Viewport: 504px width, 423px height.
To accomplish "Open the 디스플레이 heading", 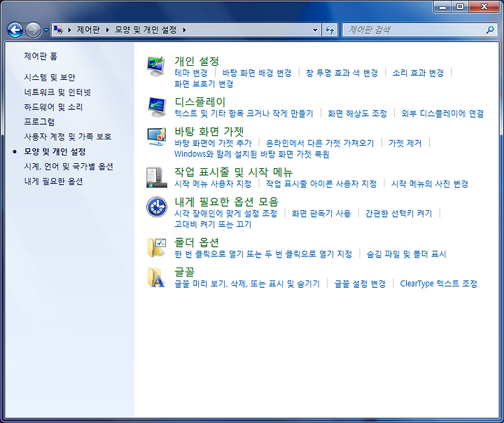I will [200, 102].
